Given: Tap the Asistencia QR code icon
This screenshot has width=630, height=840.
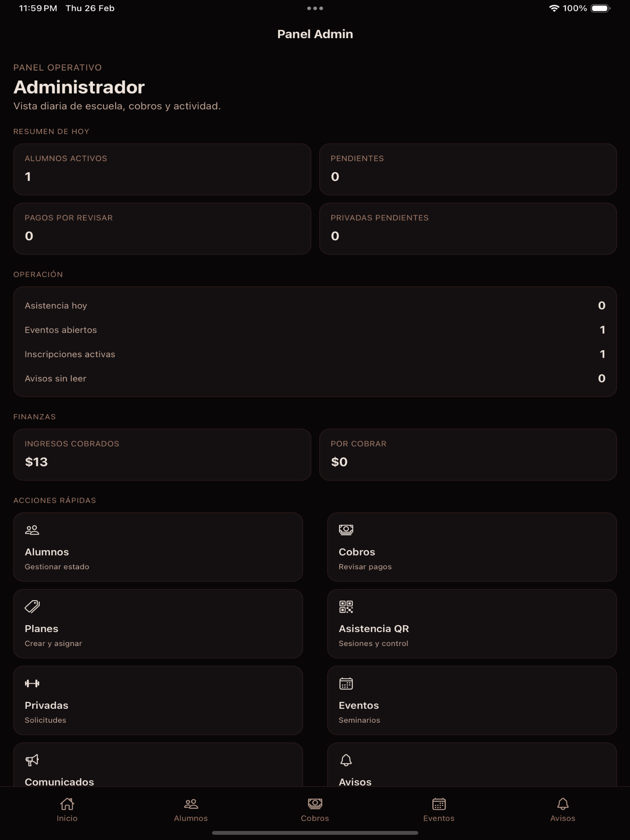Looking at the screenshot, I should click(346, 606).
